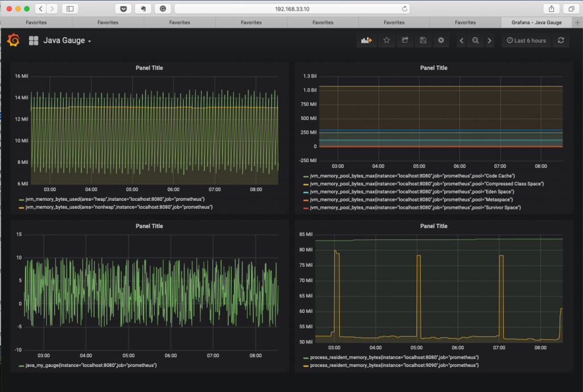Click the address bar showing 192.168.33.10
The image size is (583, 392).
click(291, 9)
